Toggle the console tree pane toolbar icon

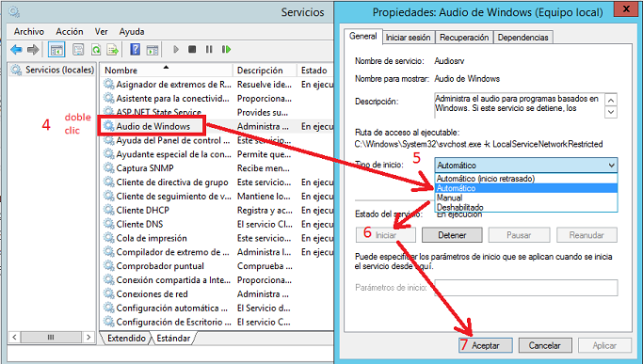click(x=56, y=50)
